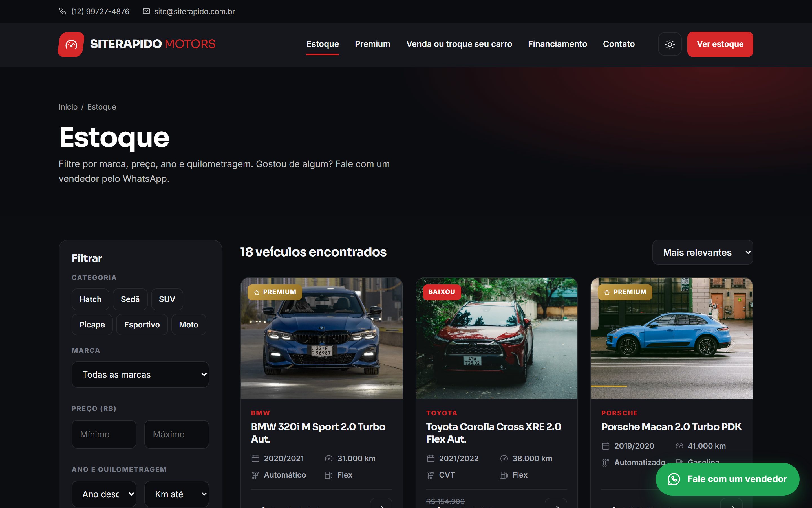This screenshot has width=812, height=508.
Task: Click the star icon on Porsche Premium badge
Action: 607,292
